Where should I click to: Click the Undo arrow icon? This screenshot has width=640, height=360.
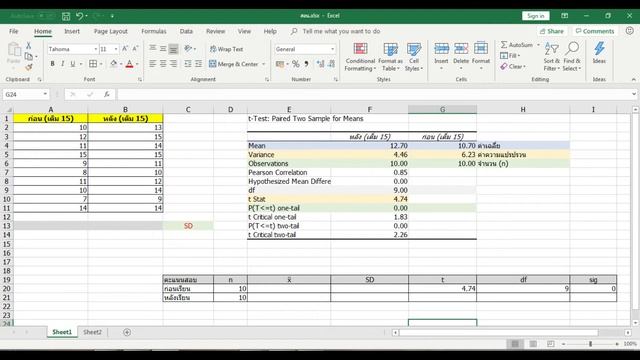pyautogui.click(x=80, y=16)
